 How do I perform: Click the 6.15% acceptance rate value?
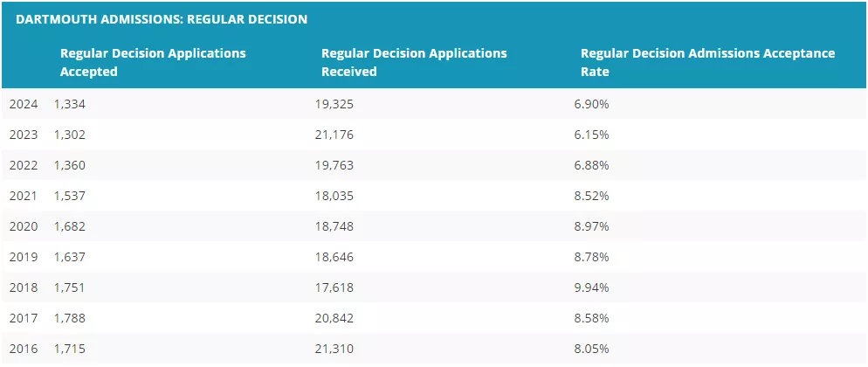pos(591,135)
